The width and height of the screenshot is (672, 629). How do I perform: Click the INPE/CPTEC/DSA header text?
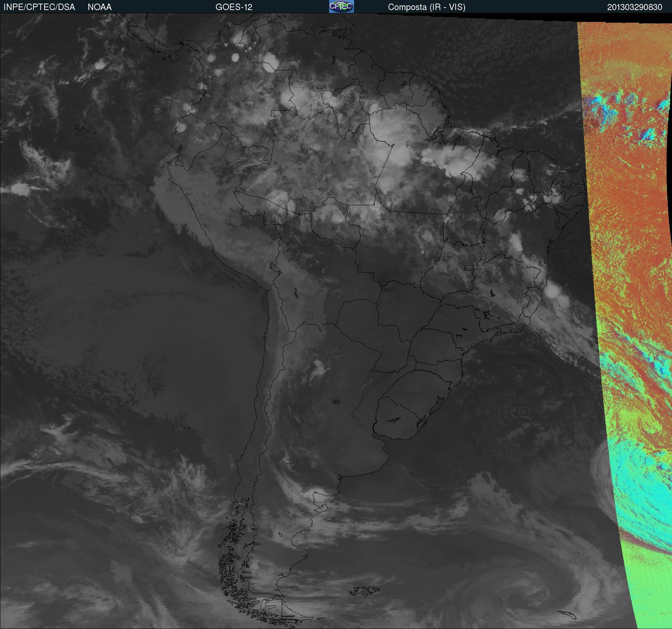(39, 7)
